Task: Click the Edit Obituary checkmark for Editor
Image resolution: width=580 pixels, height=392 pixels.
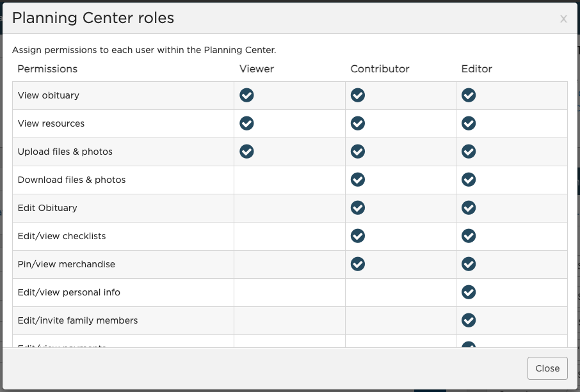Action: (468, 208)
